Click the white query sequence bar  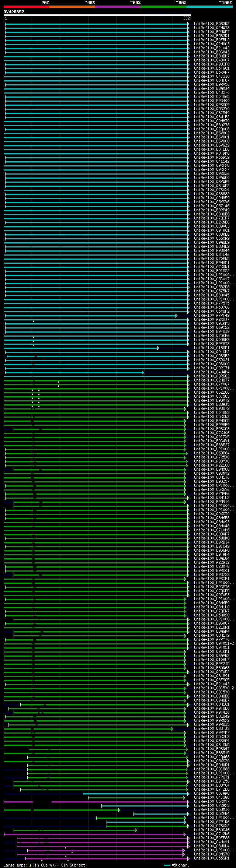97,15
